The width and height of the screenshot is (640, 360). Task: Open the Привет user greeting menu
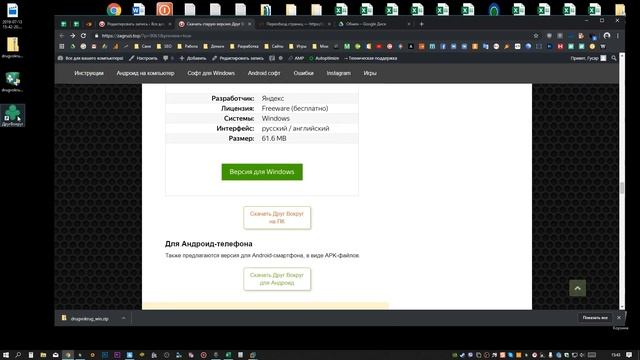pyautogui.click(x=588, y=58)
